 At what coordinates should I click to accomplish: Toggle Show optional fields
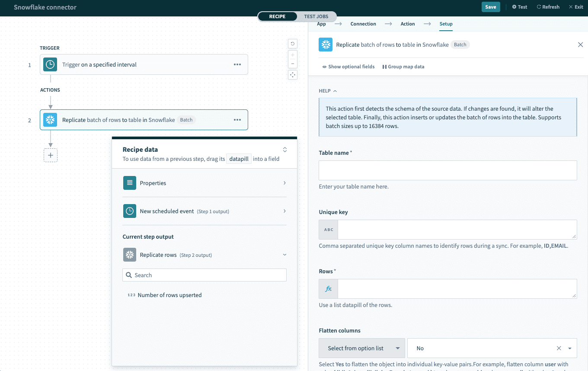pyautogui.click(x=348, y=67)
